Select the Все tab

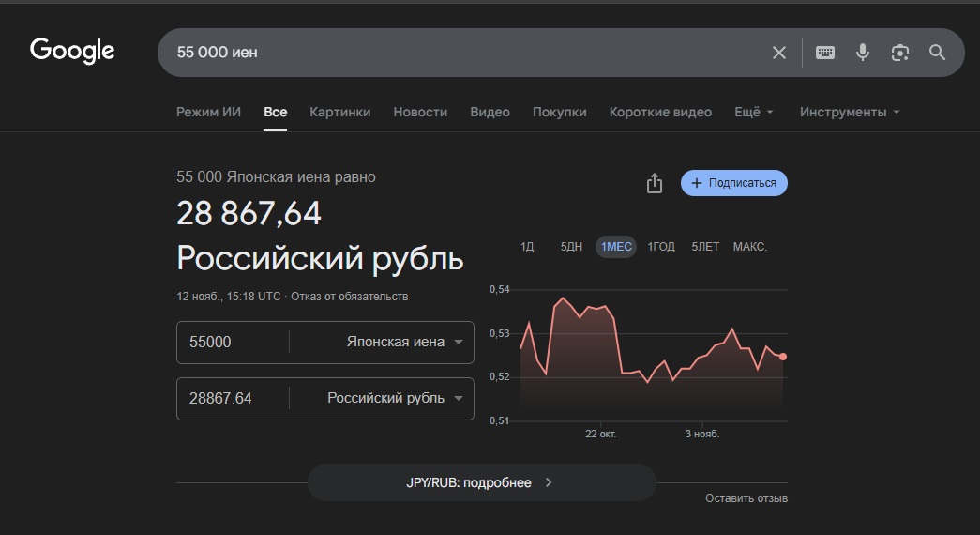(x=275, y=112)
